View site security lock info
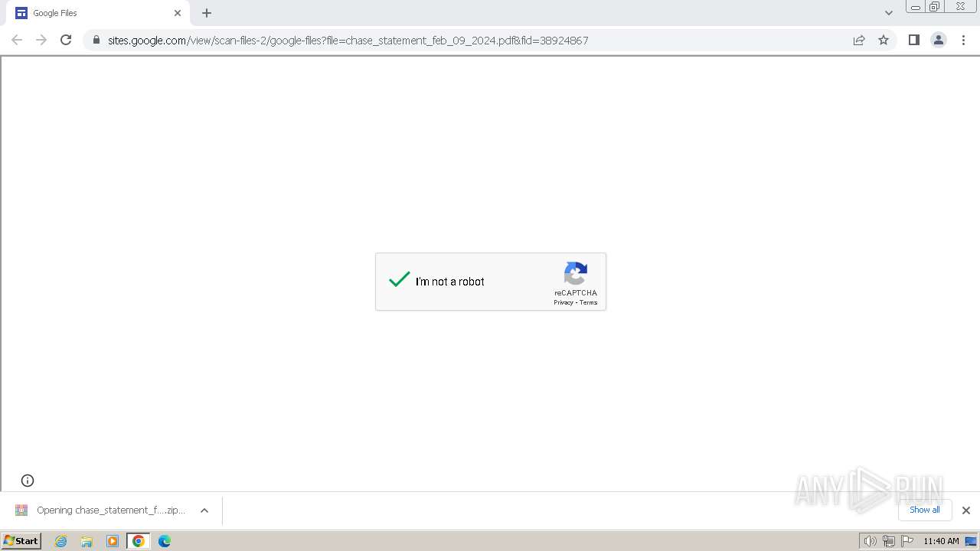Image resolution: width=980 pixels, height=551 pixels. [96, 40]
